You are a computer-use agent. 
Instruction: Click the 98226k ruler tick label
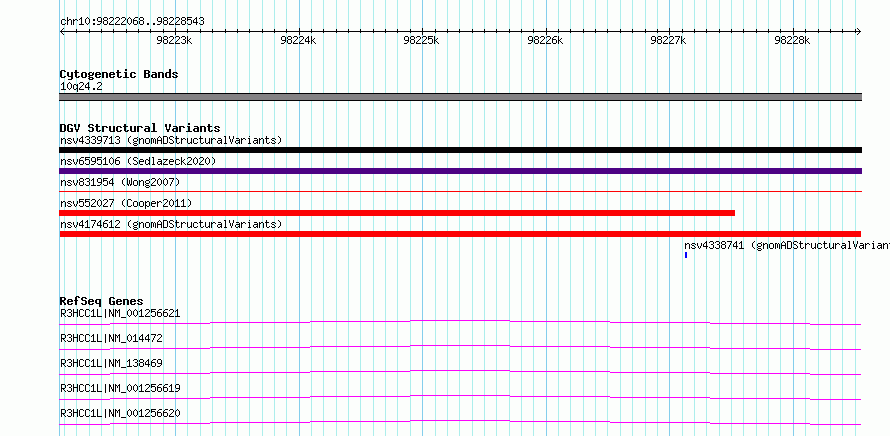(x=545, y=40)
